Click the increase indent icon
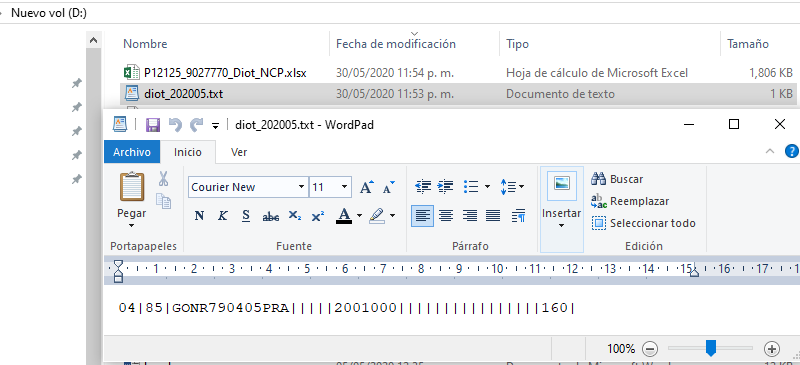Image resolution: width=800 pixels, height=365 pixels. click(x=445, y=187)
